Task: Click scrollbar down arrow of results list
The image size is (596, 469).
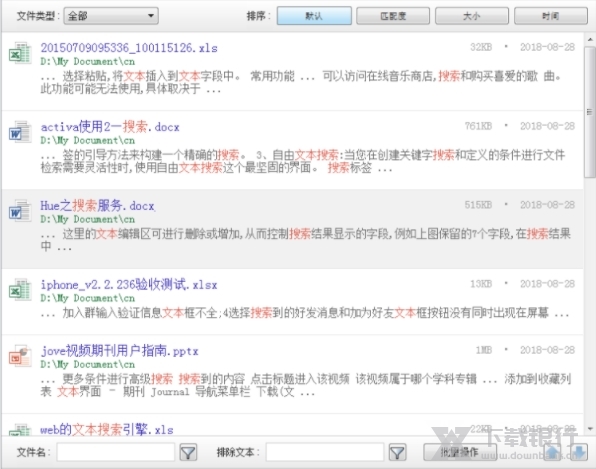Action: click(x=590, y=429)
